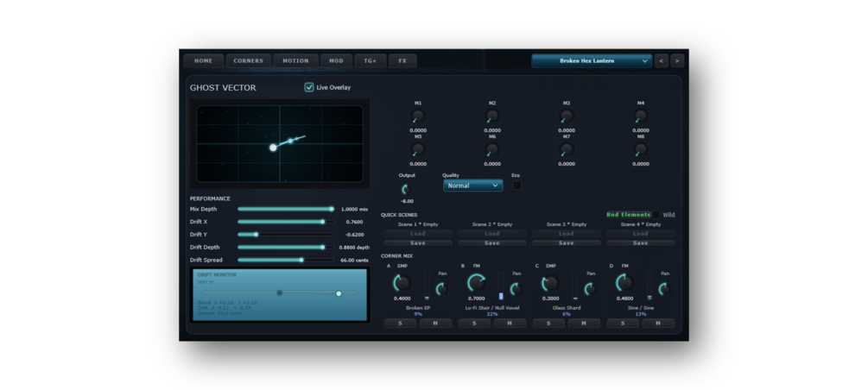The height and width of the screenshot is (390, 868).
Task: Click the Drift Spread slider
Action: (x=286, y=260)
